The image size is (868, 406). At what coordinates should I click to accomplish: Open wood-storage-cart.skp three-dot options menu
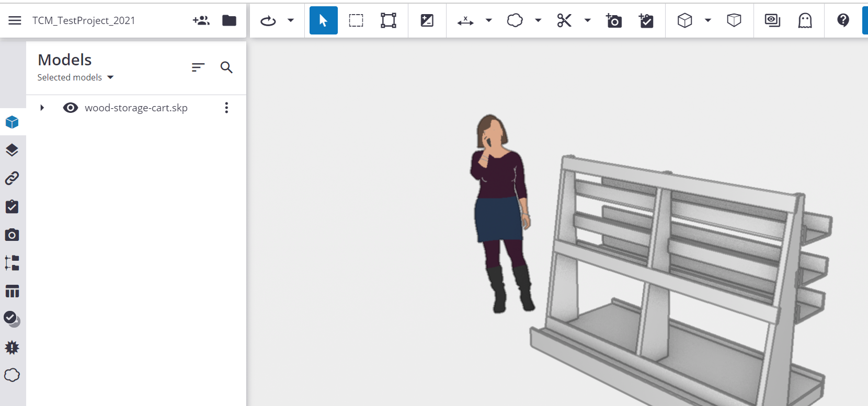click(226, 108)
